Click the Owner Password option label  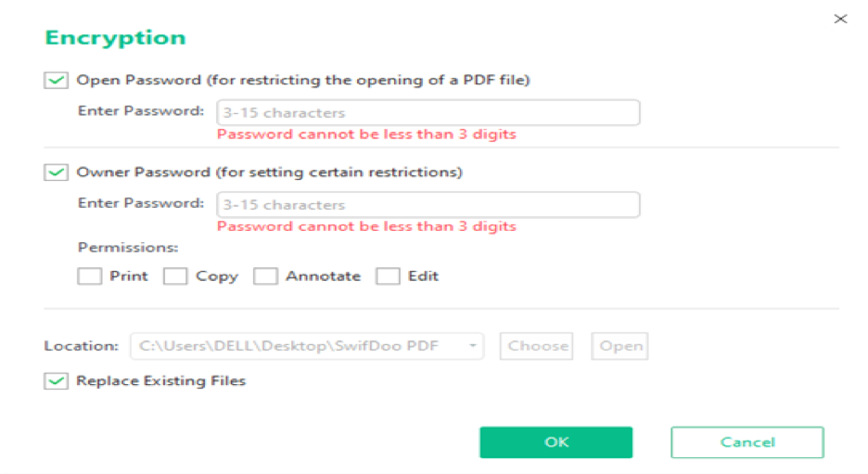click(269, 173)
